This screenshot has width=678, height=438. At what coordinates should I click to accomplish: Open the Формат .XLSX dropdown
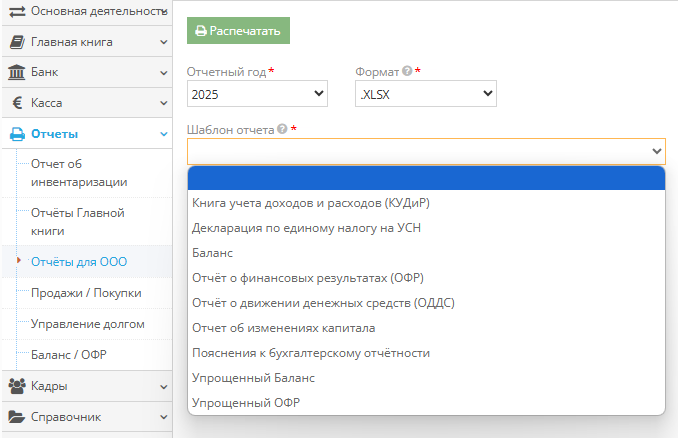coord(426,94)
